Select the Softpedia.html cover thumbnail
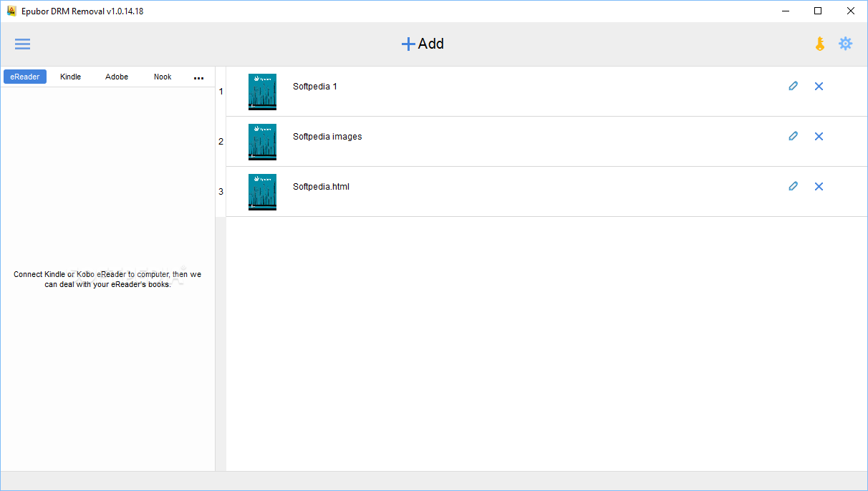 [262, 192]
